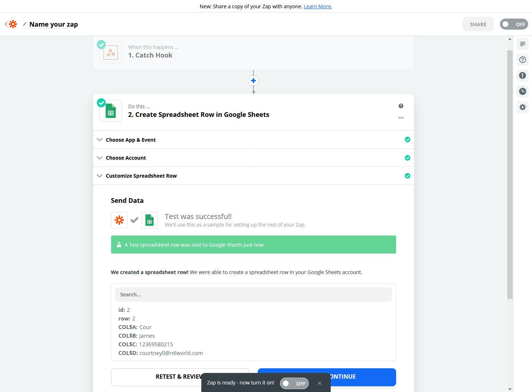
Task: Click the Zapier icon in Send Data
Action: (119, 220)
